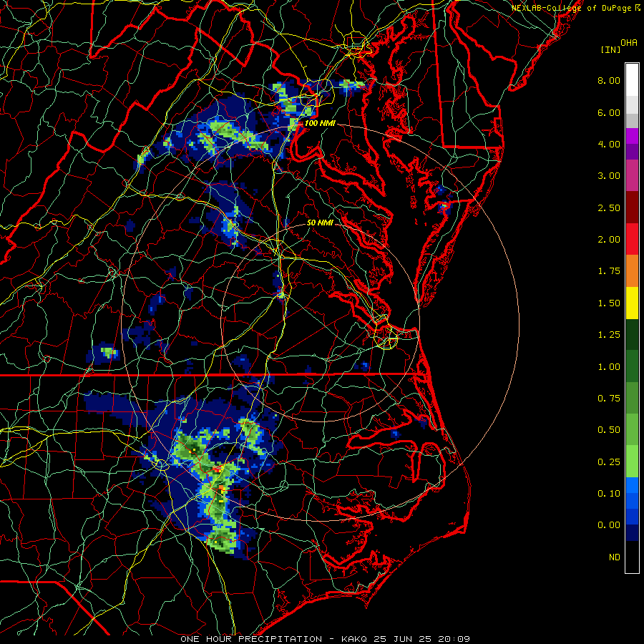Click the dark maroon swatch in the color scale

point(632,208)
